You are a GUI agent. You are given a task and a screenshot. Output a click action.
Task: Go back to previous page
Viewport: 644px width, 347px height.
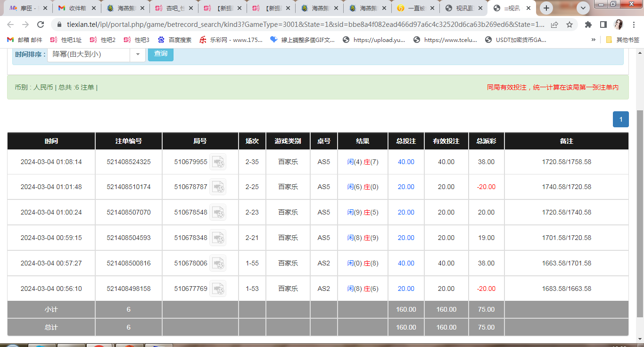(11, 25)
